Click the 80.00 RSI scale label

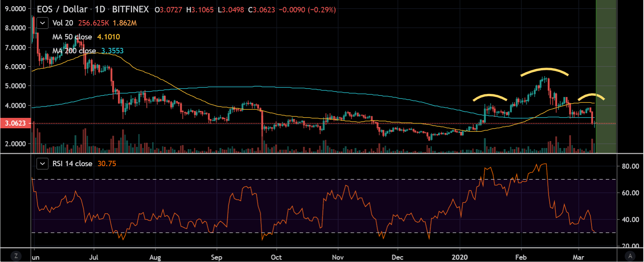tap(630, 166)
